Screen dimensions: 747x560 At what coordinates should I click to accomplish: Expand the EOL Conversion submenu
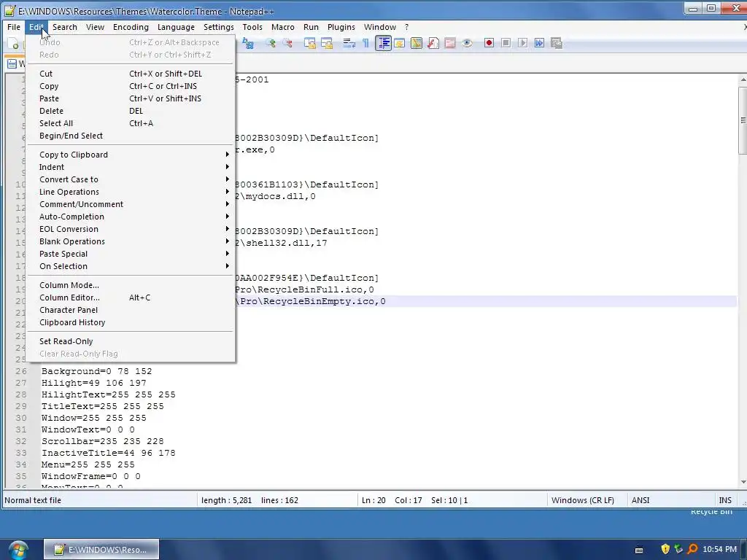click(131, 229)
